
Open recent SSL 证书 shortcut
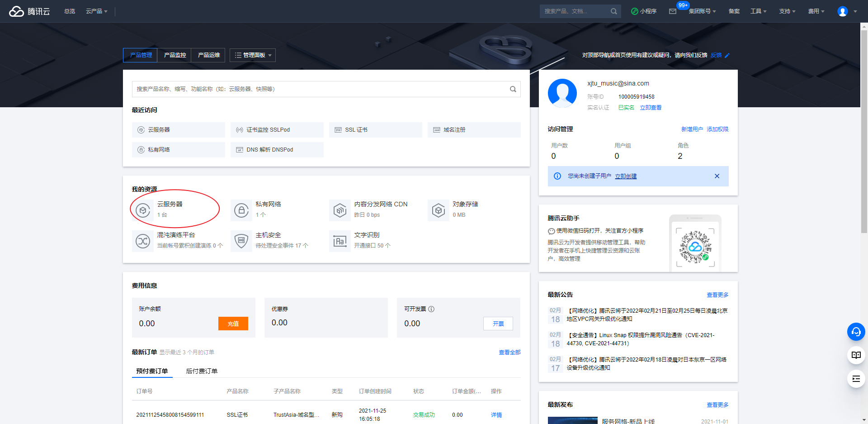tap(375, 130)
